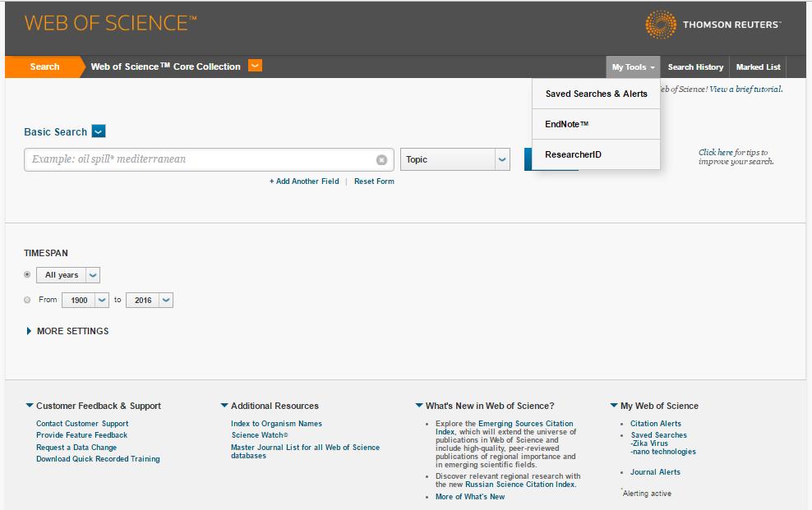Viewport: 812px width, 510px height.
Task: Collapse the My Web of Science section
Action: click(614, 406)
